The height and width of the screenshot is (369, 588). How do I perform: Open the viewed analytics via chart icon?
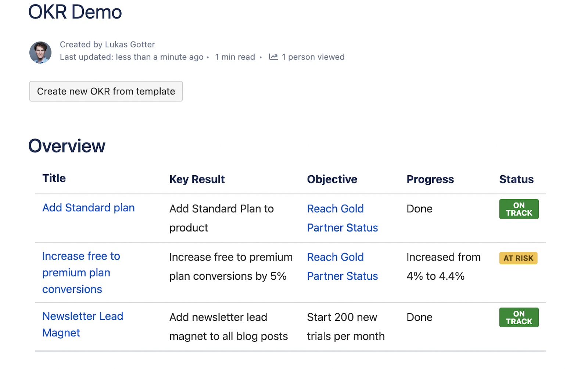(x=273, y=57)
